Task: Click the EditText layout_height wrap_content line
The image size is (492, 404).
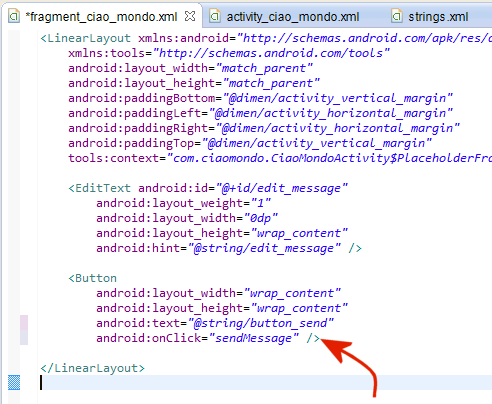Action: click(x=222, y=233)
